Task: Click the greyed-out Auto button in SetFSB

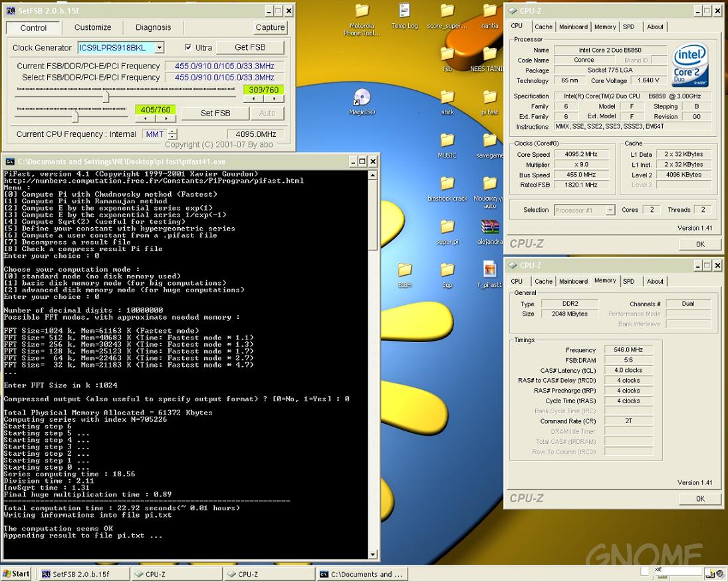Action: [x=267, y=113]
